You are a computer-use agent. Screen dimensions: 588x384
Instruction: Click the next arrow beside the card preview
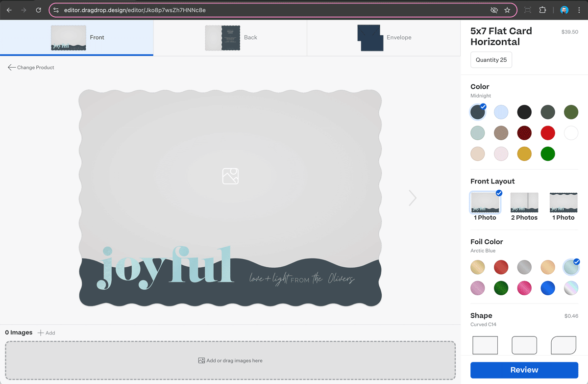tap(412, 198)
